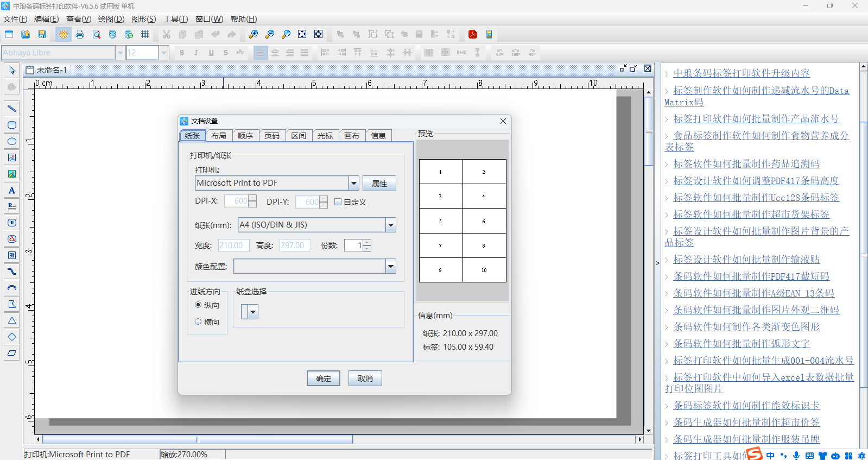Select the ellipse drawing tool

click(x=11, y=141)
